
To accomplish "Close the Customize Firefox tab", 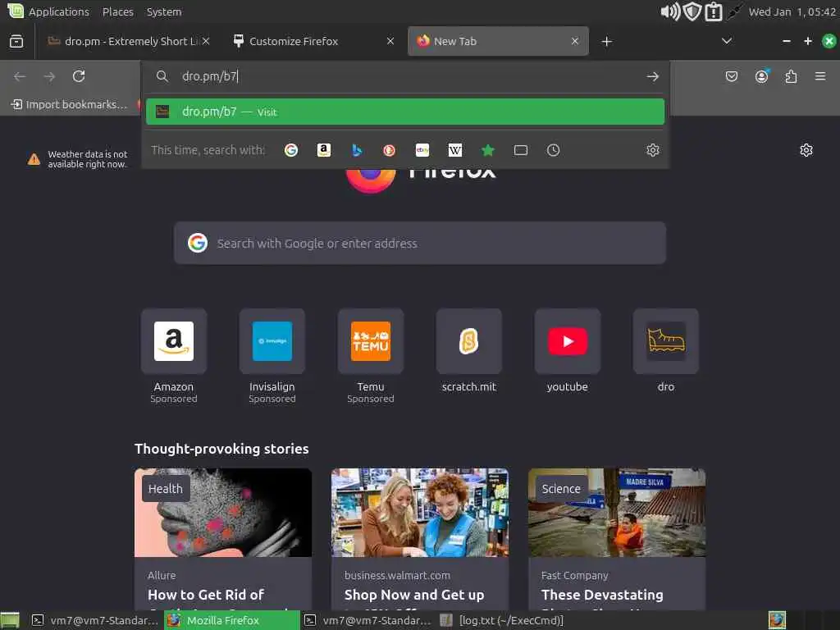I will [390, 41].
